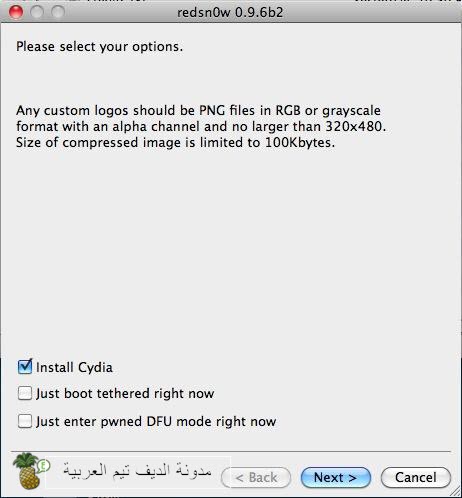The width and height of the screenshot is (462, 498).
Task: Enable Just boot tethered right now checkbox
Action: point(25,393)
